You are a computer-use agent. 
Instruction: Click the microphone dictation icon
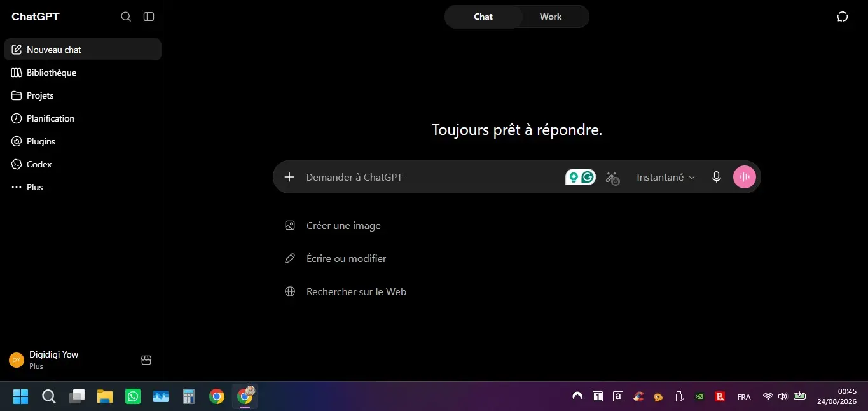coord(717,177)
